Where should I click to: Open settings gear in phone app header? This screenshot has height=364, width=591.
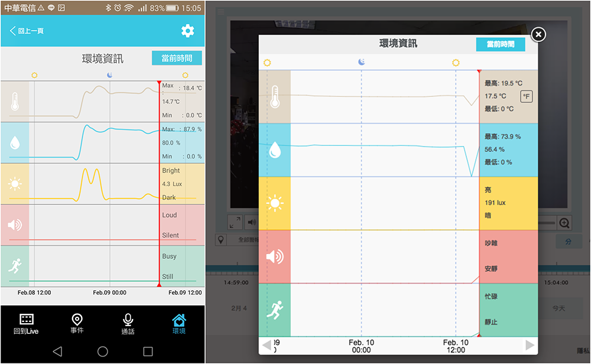click(187, 31)
